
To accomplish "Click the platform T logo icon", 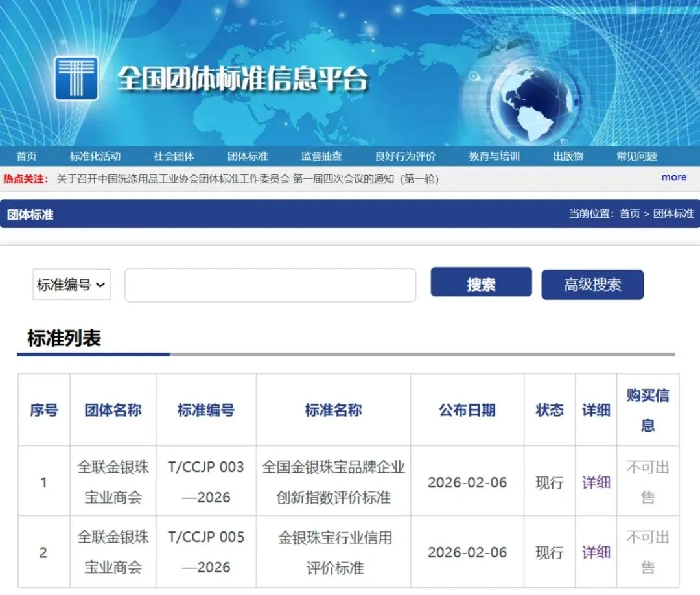I will 76,78.
